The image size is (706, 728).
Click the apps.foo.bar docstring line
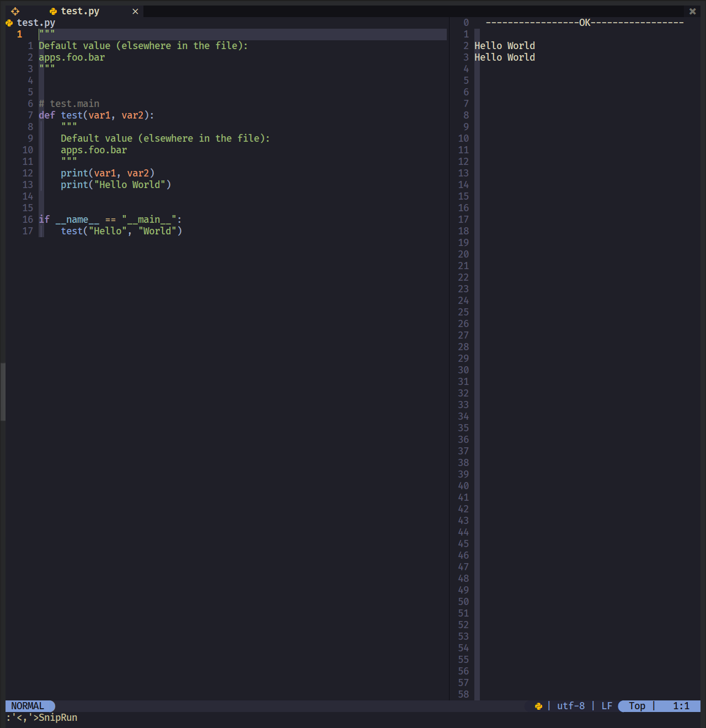(72, 57)
